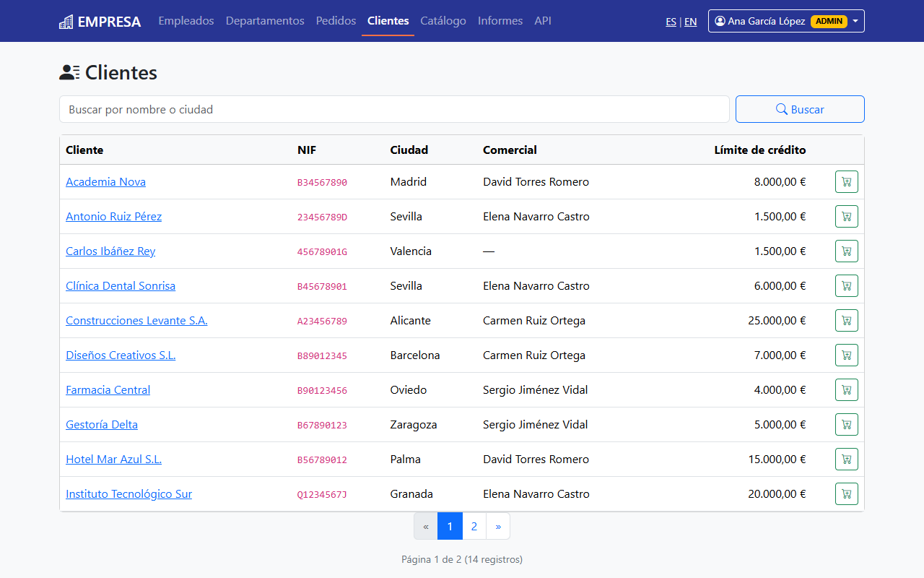Open cart icon for Diseños Creativos S.L.
This screenshot has height=578, width=924.
pyautogui.click(x=846, y=355)
